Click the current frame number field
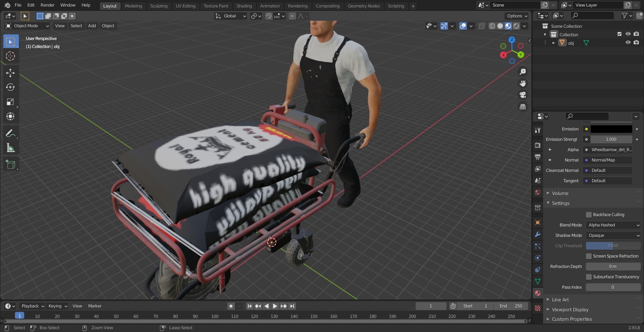This screenshot has height=332, width=644. 431,306
